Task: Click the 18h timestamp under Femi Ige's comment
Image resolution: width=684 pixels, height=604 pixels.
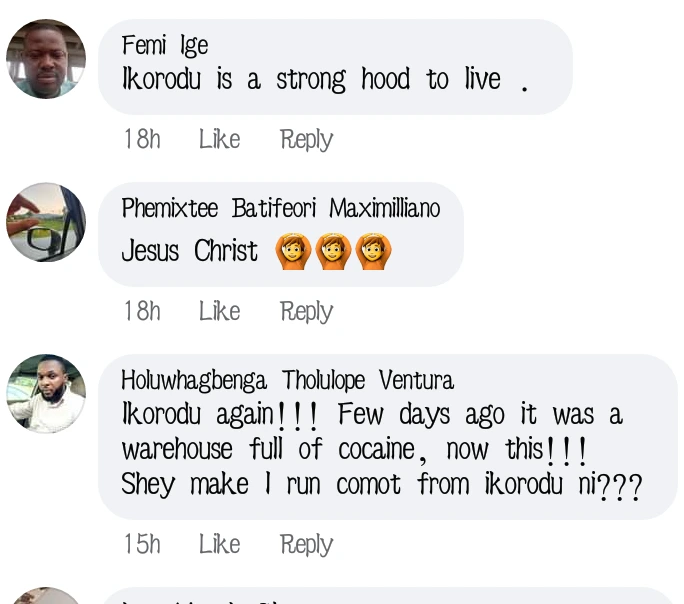Action: click(142, 139)
